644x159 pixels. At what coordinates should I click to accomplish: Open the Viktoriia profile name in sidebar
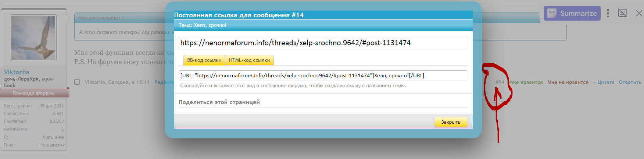(x=17, y=72)
